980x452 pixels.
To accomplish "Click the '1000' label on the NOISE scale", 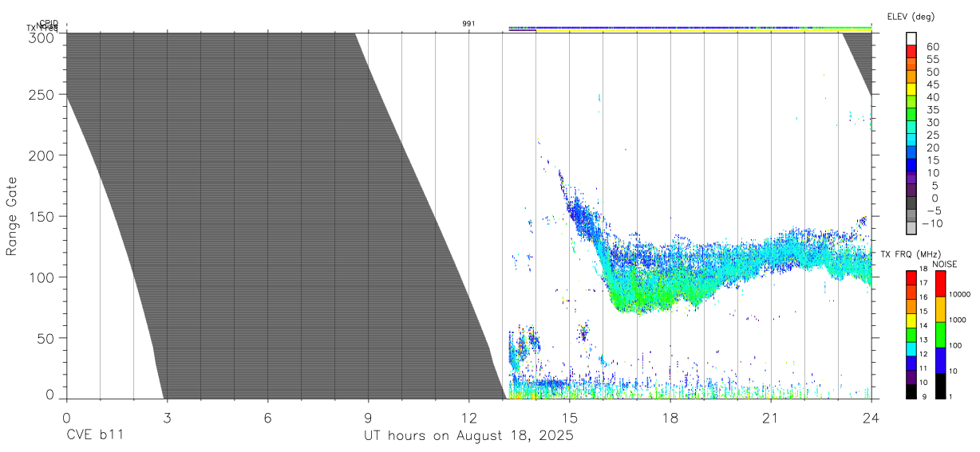I will click(x=956, y=320).
